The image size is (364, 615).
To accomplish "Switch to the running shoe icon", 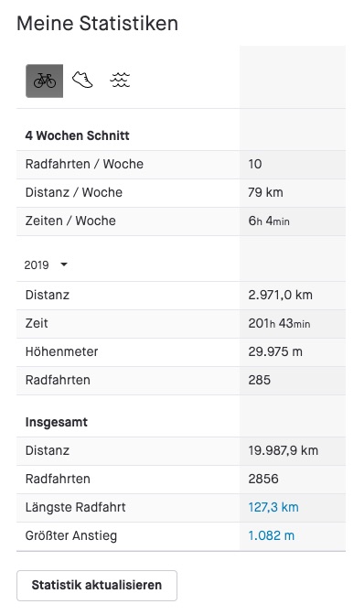I will click(x=82, y=80).
